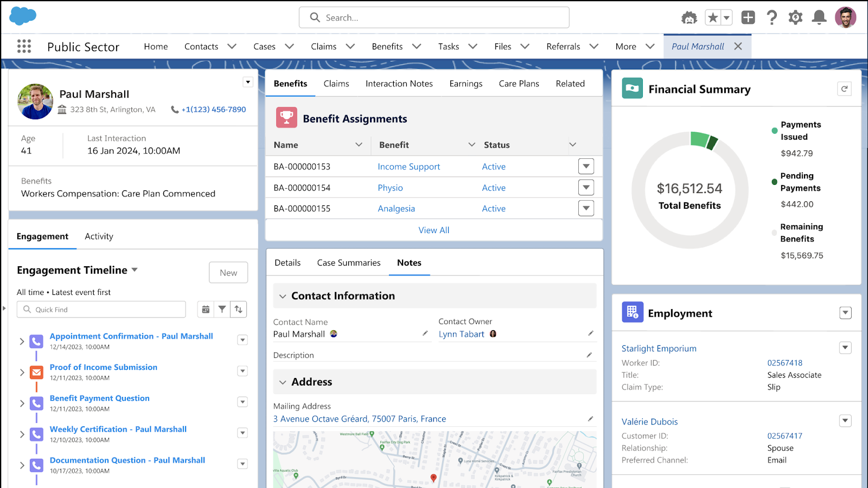Image resolution: width=868 pixels, height=488 pixels.
Task: Open the App Launcher grid icon
Action: coord(24,47)
